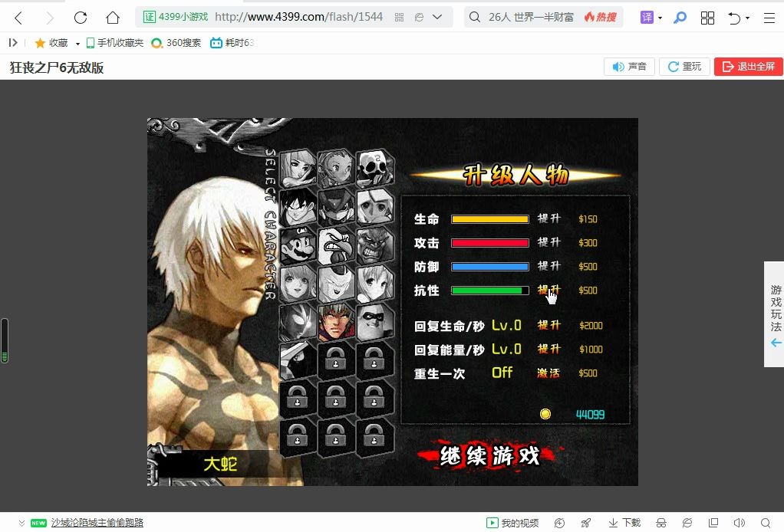Click 退出全屏 to exit fullscreen
The height and width of the screenshot is (532, 784).
(748, 67)
